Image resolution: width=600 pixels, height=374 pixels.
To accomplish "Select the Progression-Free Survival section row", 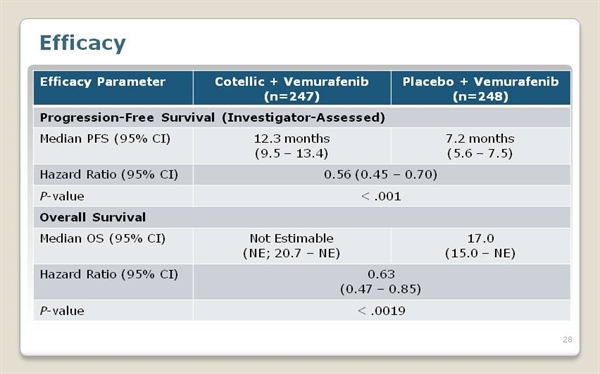I will coord(302,117).
